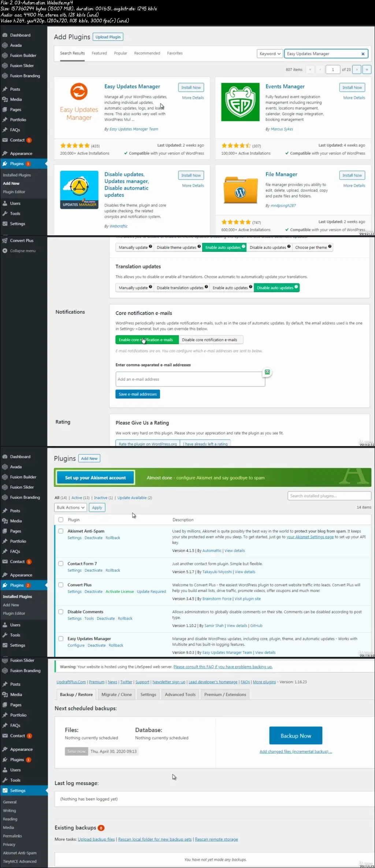Tick the Easy Updates Manager row checkbox
Image resolution: width=375 pixels, height=868 pixels.
click(61, 639)
